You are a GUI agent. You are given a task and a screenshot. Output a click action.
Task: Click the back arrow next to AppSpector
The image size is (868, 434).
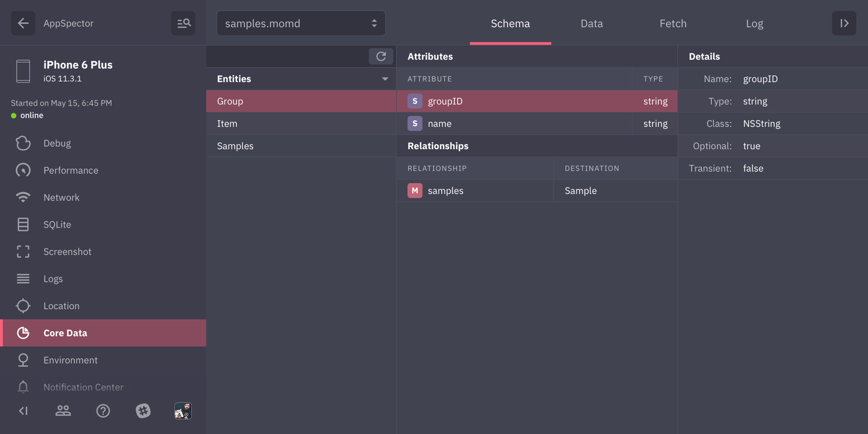(x=23, y=23)
